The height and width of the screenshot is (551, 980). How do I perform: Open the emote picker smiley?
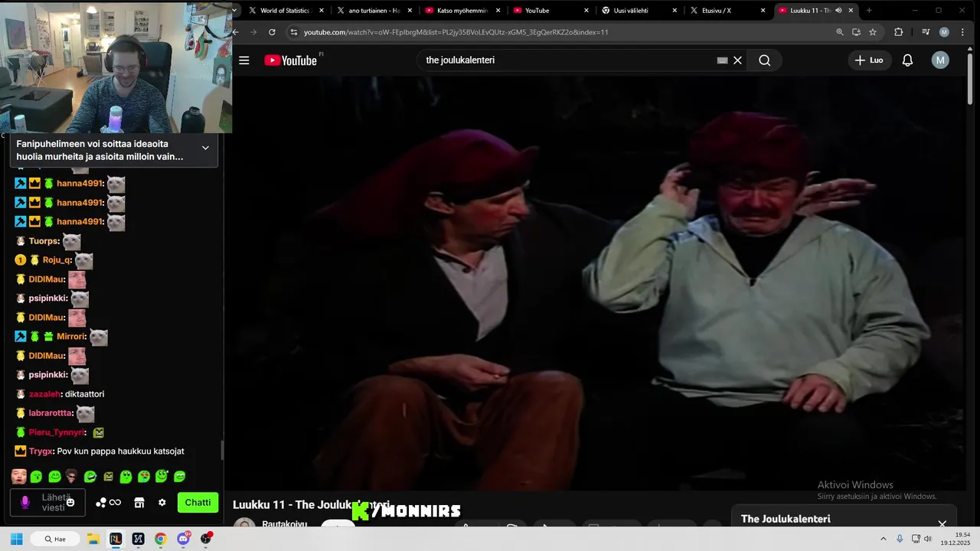[70, 503]
